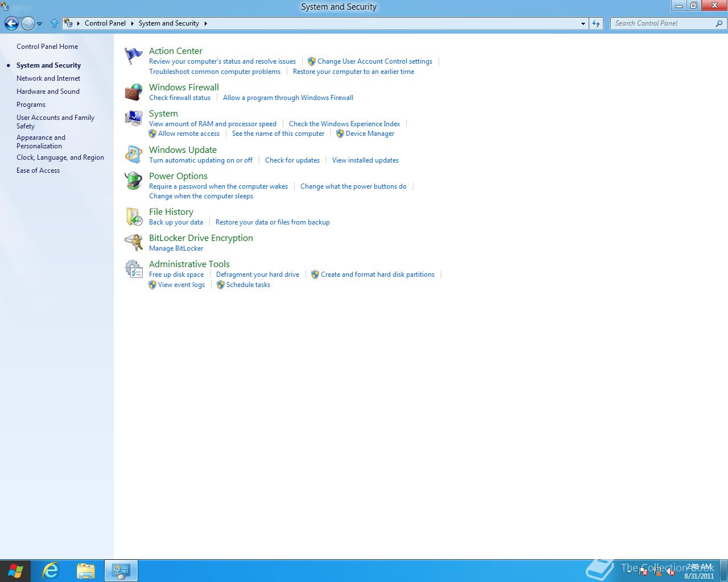Click the System computer icon
The height and width of the screenshot is (582, 728).
134,118
